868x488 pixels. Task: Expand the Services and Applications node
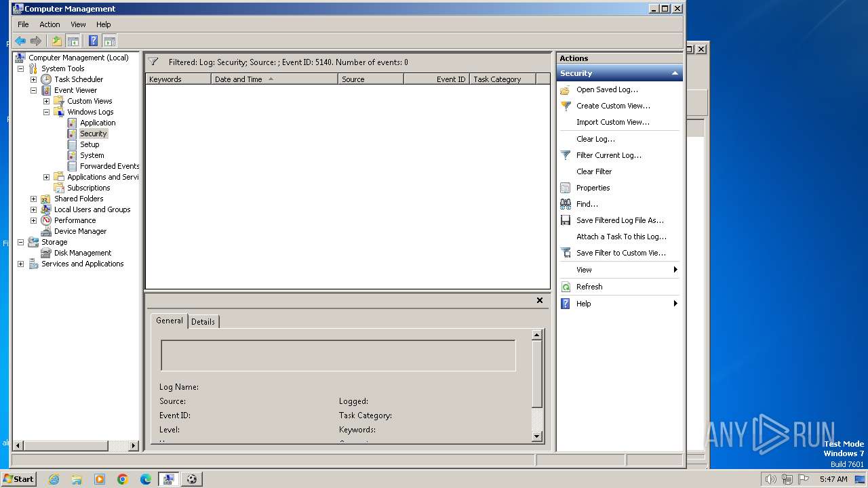tap(20, 264)
